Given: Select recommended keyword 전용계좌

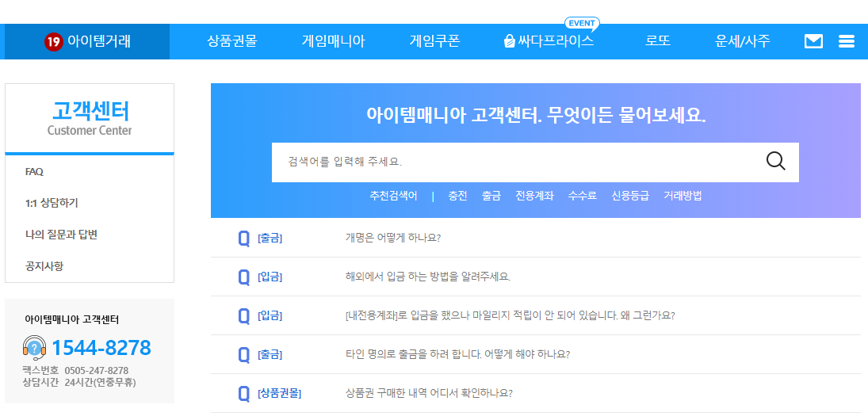Looking at the screenshot, I should point(534,195).
